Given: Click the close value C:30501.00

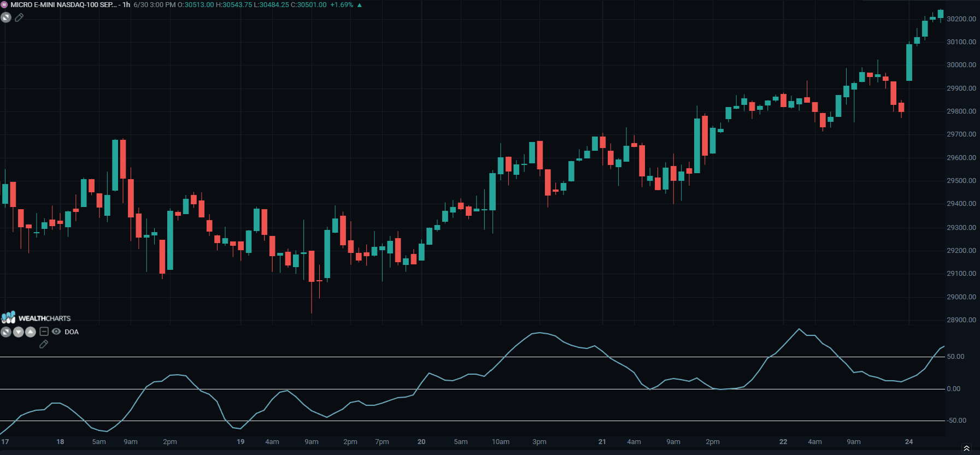Looking at the screenshot, I should click(x=309, y=5).
